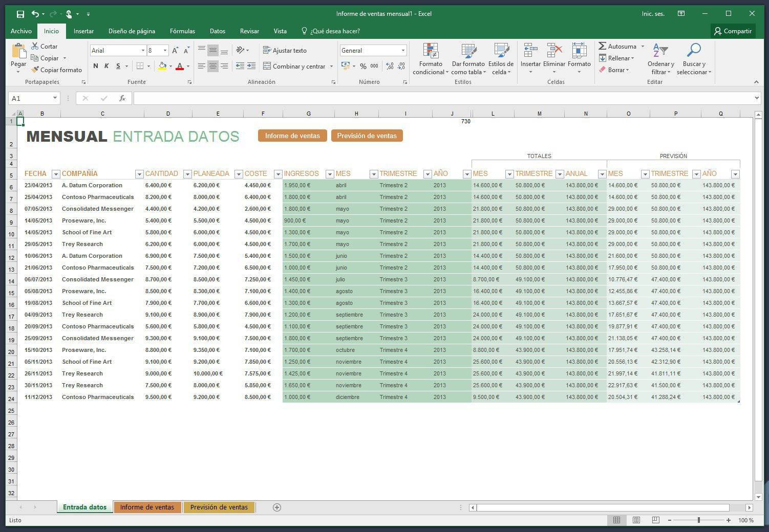Screen dimensions: 769x532
Task: Click the Name Box showing A1
Action: pos(34,98)
